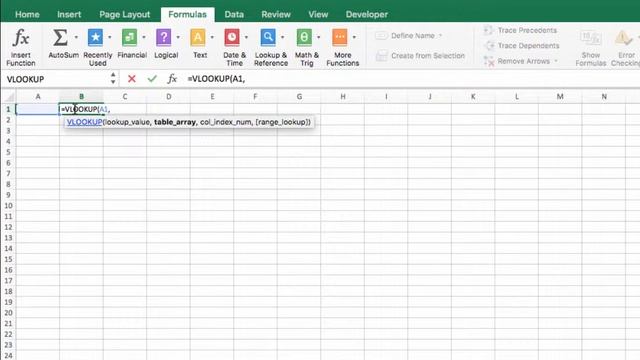This screenshot has width=640, height=360.
Task: Open the Financial functions library
Action: click(131, 43)
